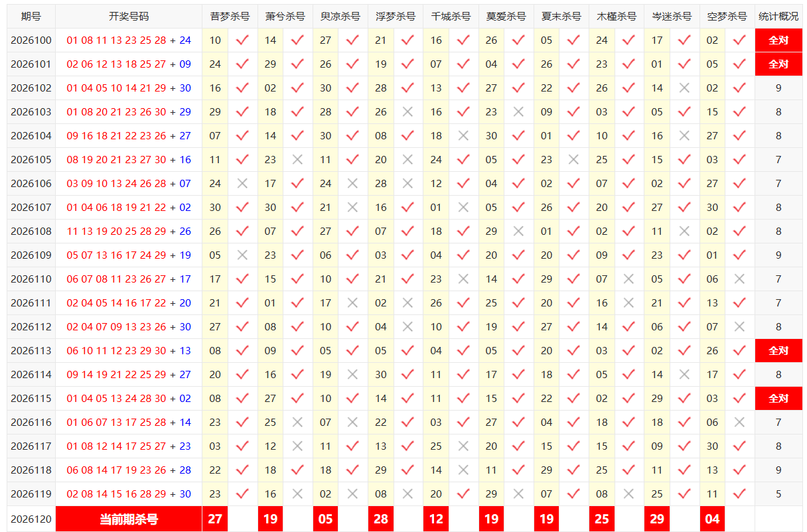Click the 空梦杀号 column header

(x=727, y=17)
